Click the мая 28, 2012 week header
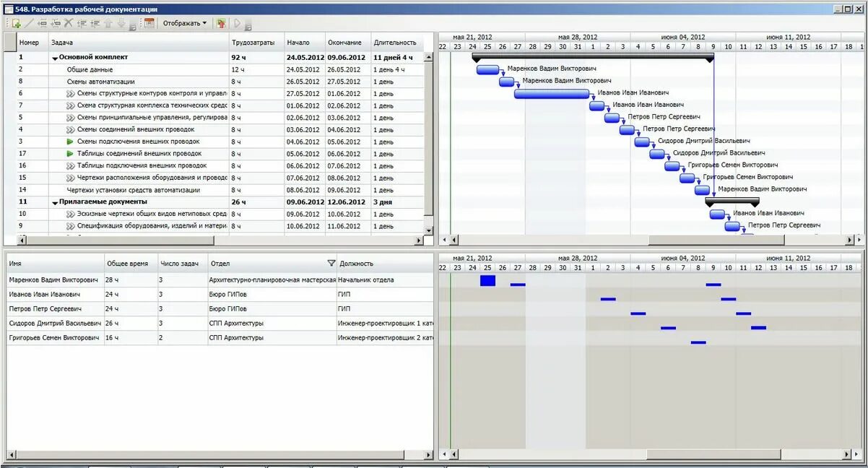 [x=578, y=37]
